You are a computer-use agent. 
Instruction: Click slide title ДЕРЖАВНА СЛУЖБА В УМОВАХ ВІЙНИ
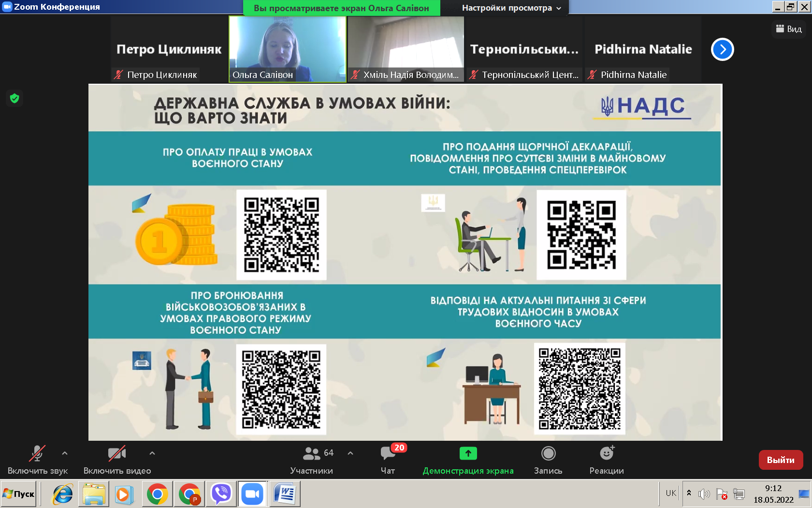point(302,110)
